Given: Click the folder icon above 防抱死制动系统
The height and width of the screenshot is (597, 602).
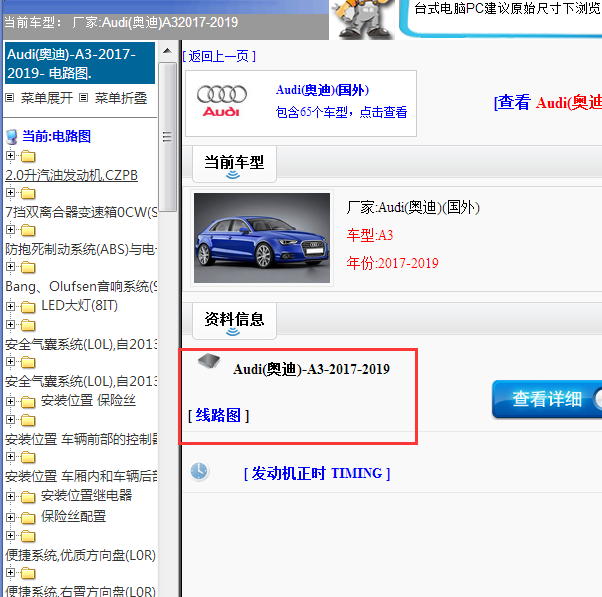Looking at the screenshot, I should click(x=28, y=230).
